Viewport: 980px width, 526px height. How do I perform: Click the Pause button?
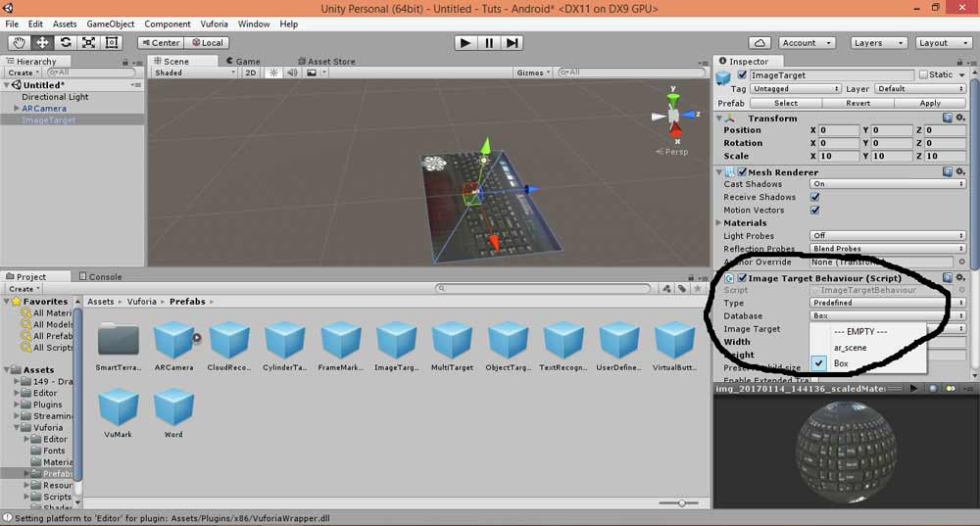(489, 42)
